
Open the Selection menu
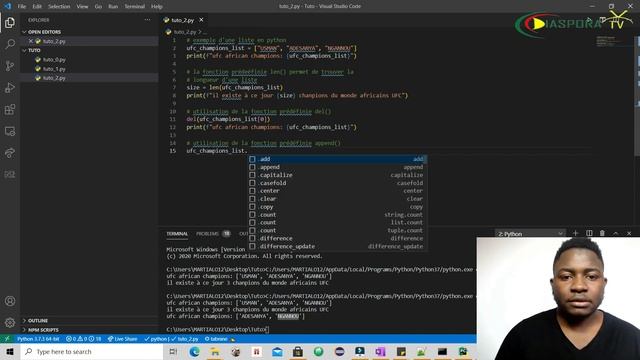tap(59, 6)
